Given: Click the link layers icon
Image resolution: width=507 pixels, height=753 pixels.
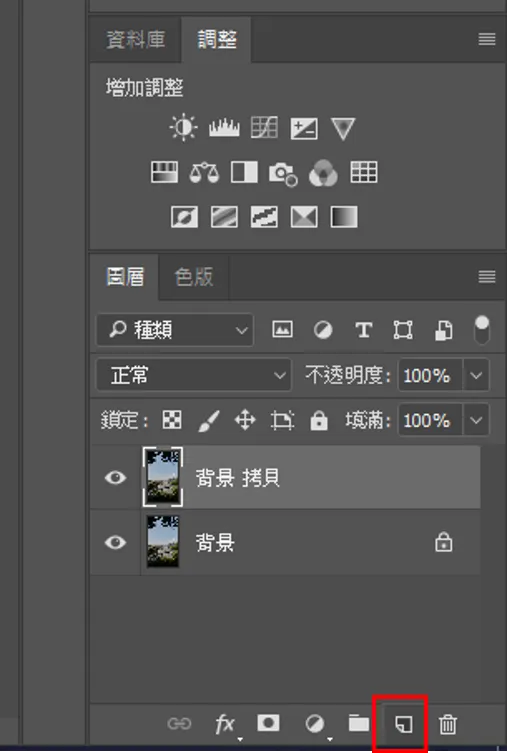Looking at the screenshot, I should click(179, 723).
